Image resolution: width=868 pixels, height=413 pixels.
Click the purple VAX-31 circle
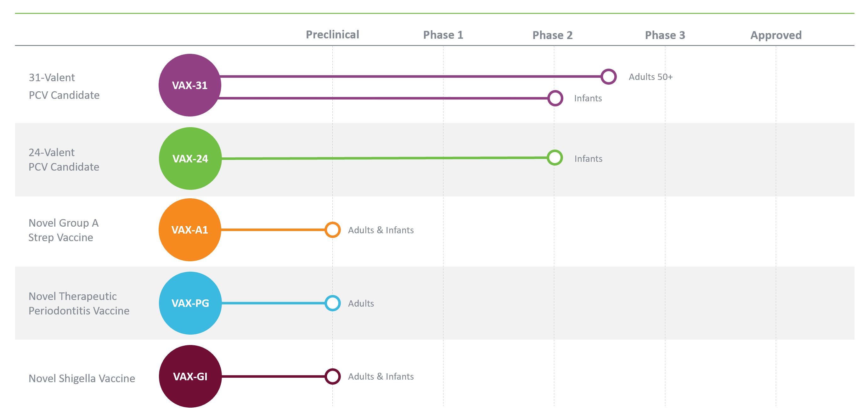tap(190, 85)
